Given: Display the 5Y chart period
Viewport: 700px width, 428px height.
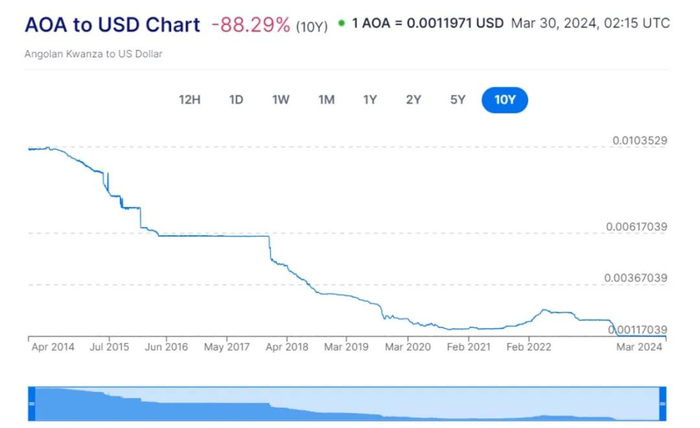Looking at the screenshot, I should coord(458,99).
